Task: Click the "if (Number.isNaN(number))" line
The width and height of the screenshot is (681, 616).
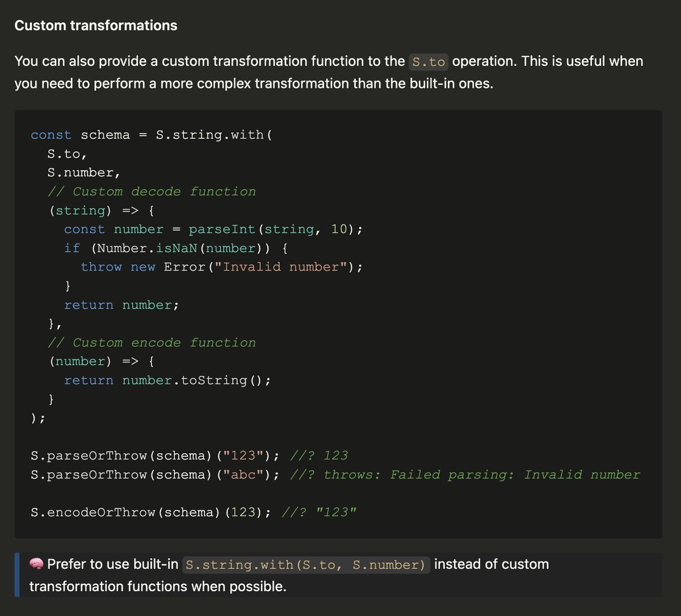Action: tap(176, 248)
